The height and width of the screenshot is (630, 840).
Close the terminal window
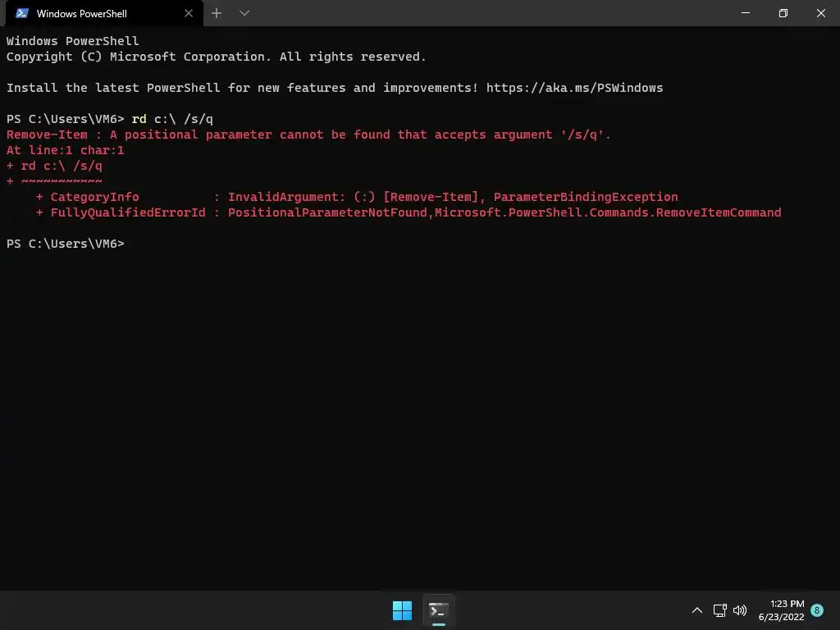pyautogui.click(x=820, y=13)
